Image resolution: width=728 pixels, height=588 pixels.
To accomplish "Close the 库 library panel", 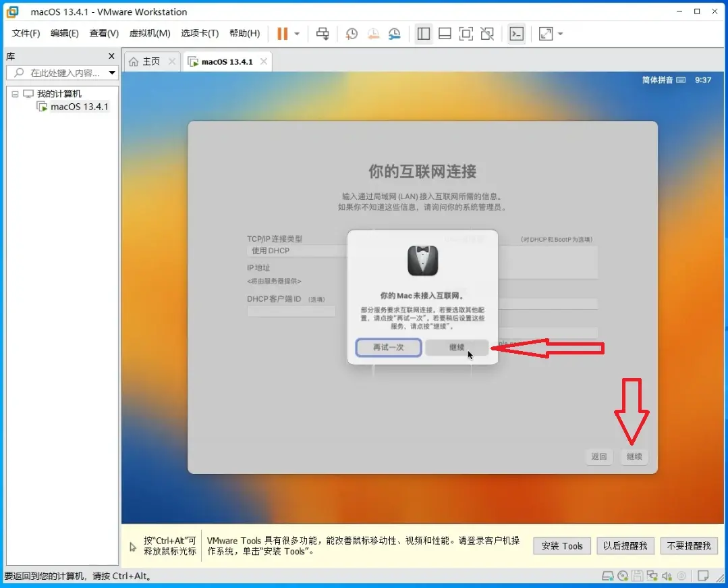I will tap(111, 56).
